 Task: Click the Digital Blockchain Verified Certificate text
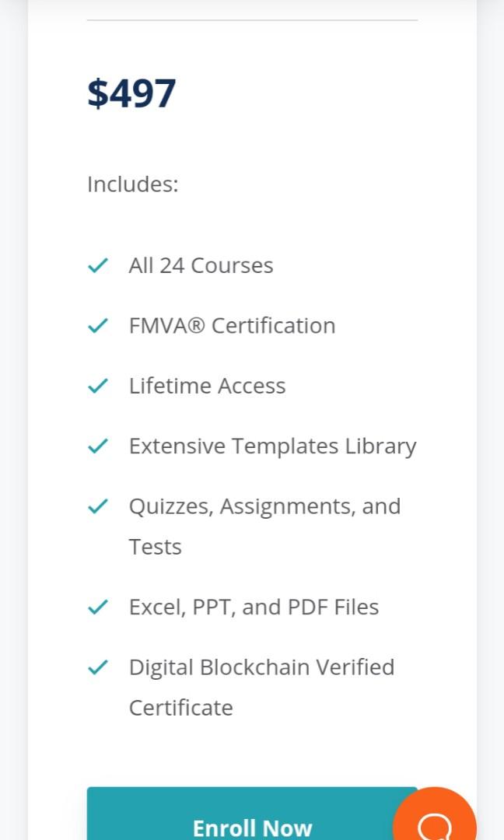point(261,667)
